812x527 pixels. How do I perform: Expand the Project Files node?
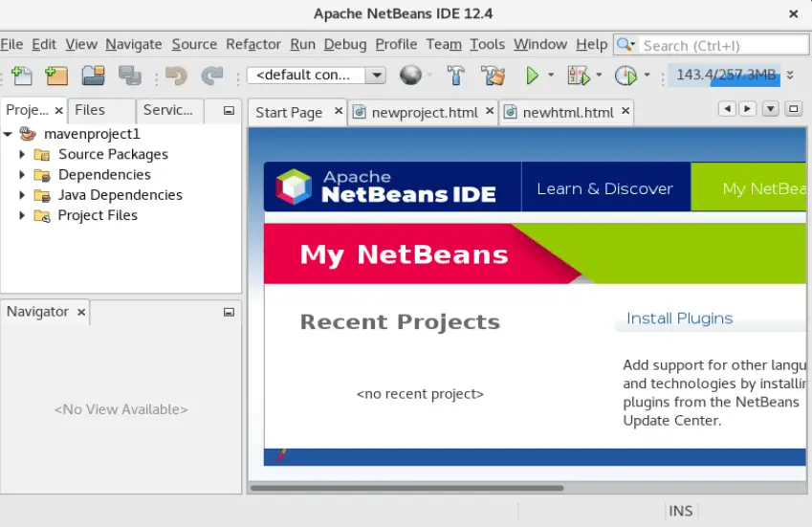click(22, 215)
